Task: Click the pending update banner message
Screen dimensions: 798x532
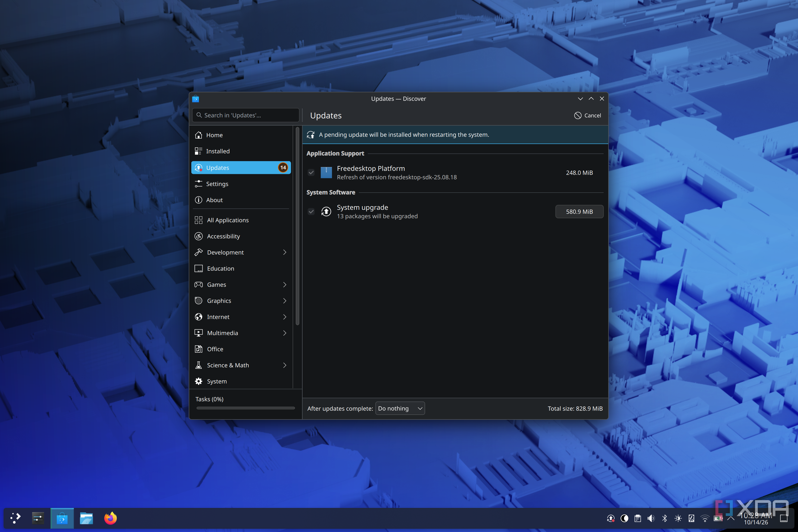Action: 404,135
